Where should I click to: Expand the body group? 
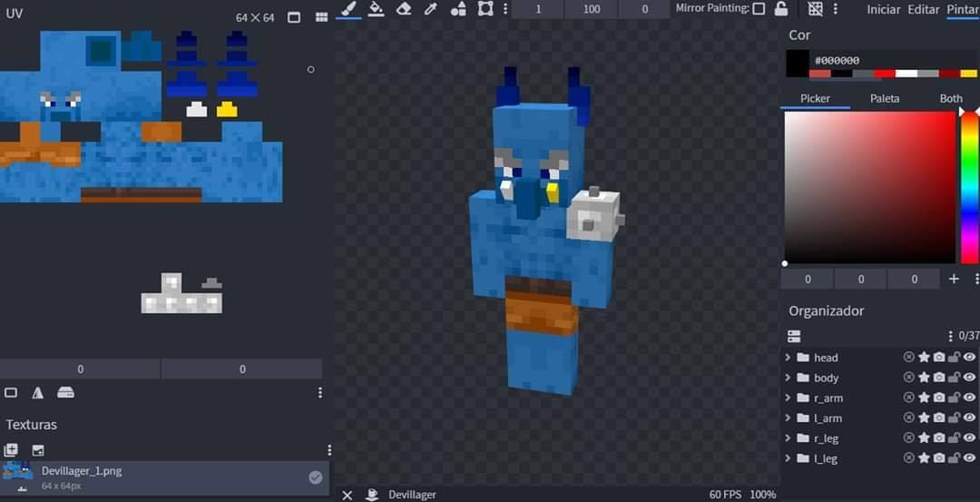(x=788, y=378)
